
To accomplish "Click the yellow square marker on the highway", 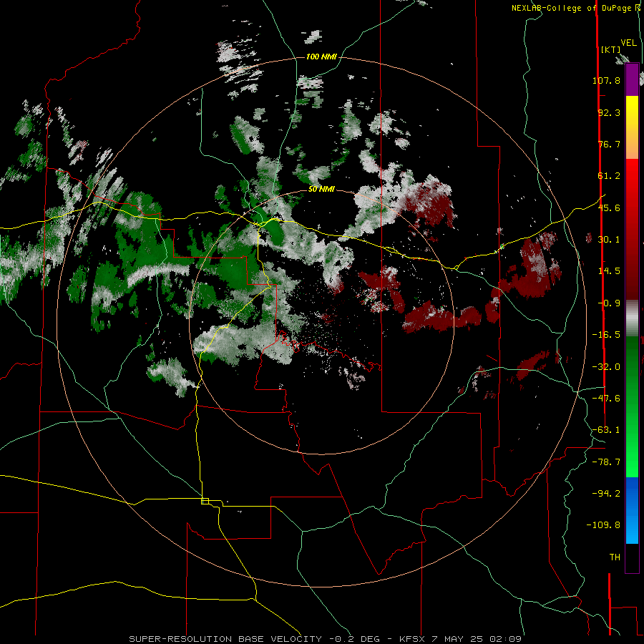I will point(205,501).
